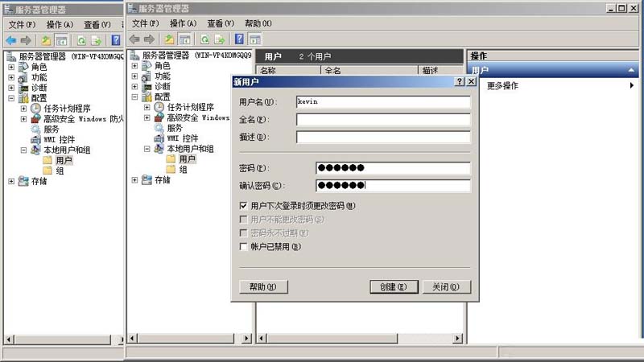Click 更多操作 in actions pane
The image size is (644, 362).
(x=502, y=85)
